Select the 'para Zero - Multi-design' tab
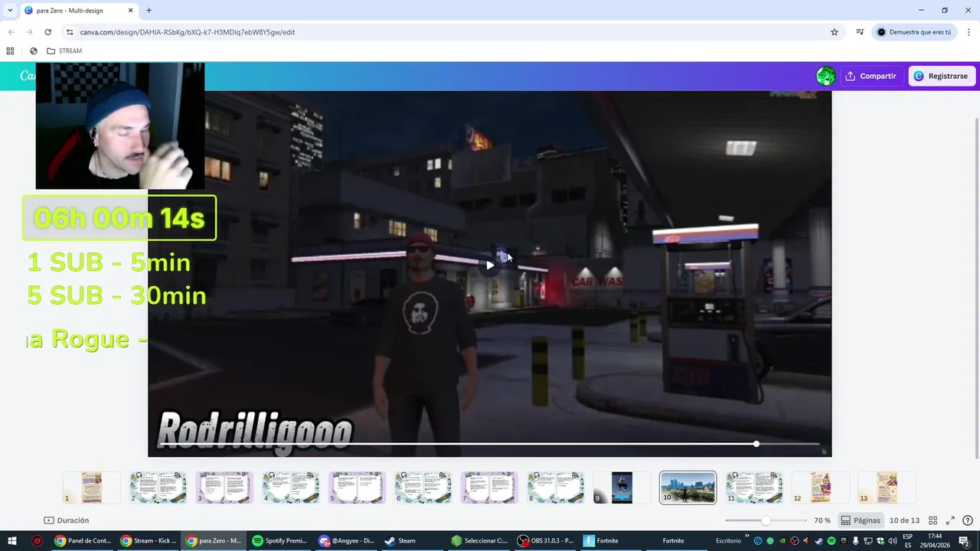Image resolution: width=980 pixels, height=551 pixels. (78, 11)
